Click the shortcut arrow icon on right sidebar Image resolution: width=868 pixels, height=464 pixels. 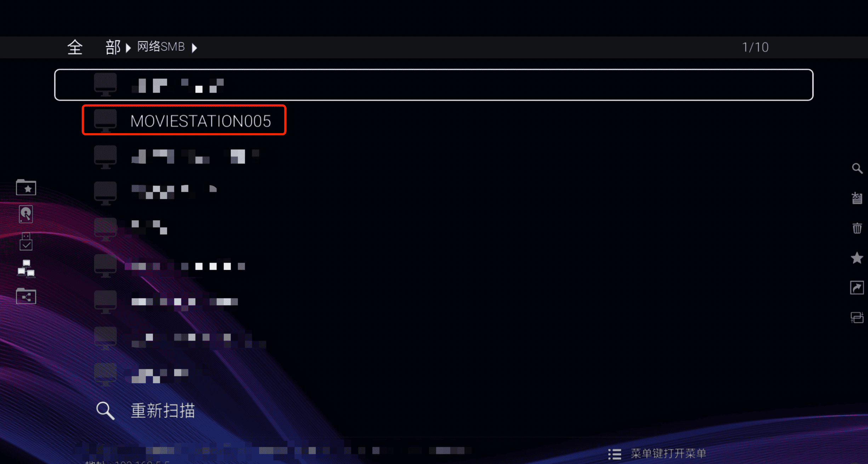coord(857,288)
